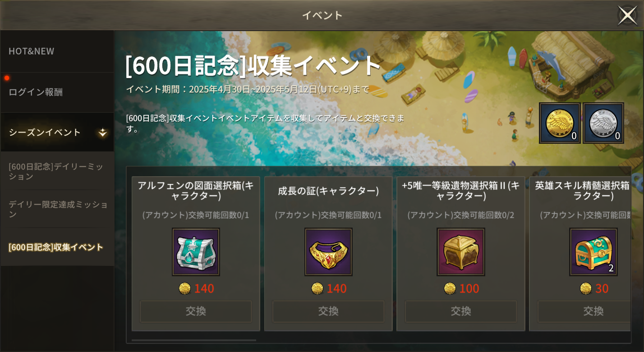This screenshot has height=352, width=644.
Task: Click 交換 button under 成長の証
Action: coord(328,311)
